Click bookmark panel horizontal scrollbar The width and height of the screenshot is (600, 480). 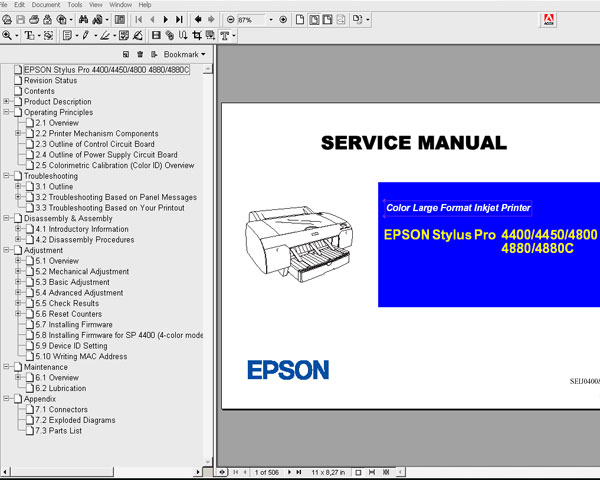point(101,472)
